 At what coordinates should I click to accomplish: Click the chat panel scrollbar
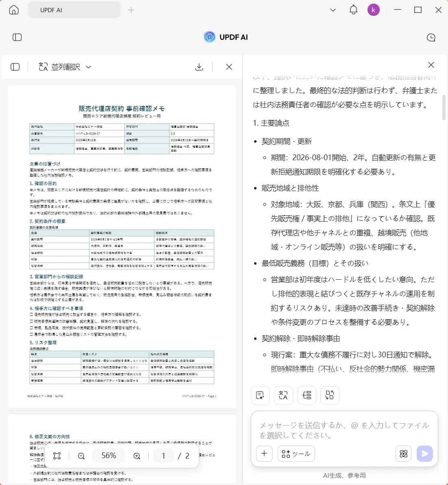pos(444,107)
